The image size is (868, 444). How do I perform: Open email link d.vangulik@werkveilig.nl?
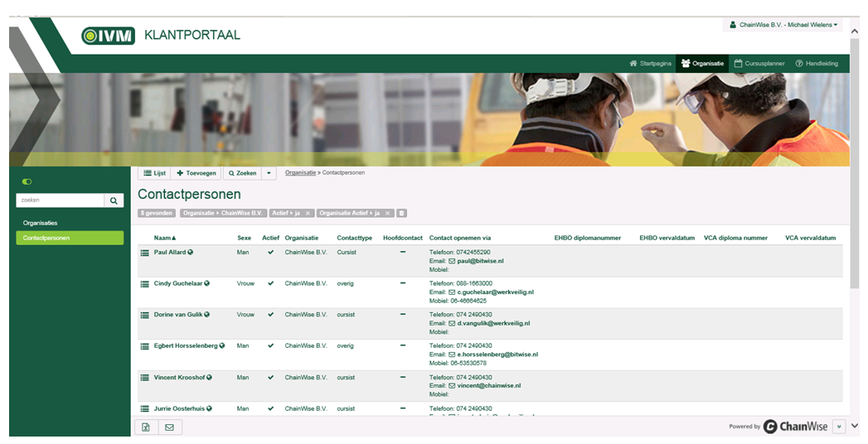493,323
